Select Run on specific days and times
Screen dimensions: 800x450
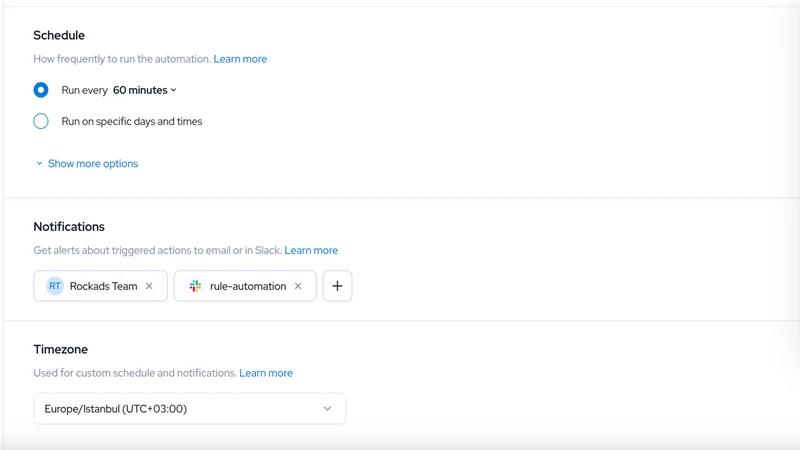point(41,121)
